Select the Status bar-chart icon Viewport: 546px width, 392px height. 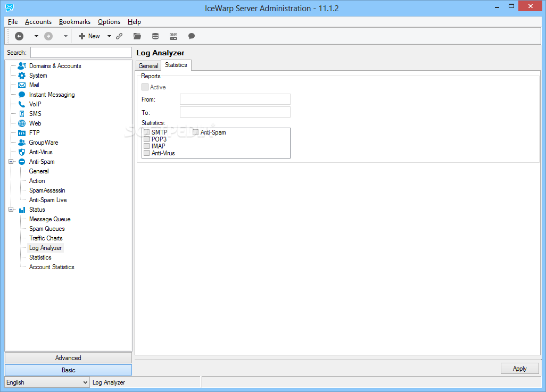coord(22,210)
